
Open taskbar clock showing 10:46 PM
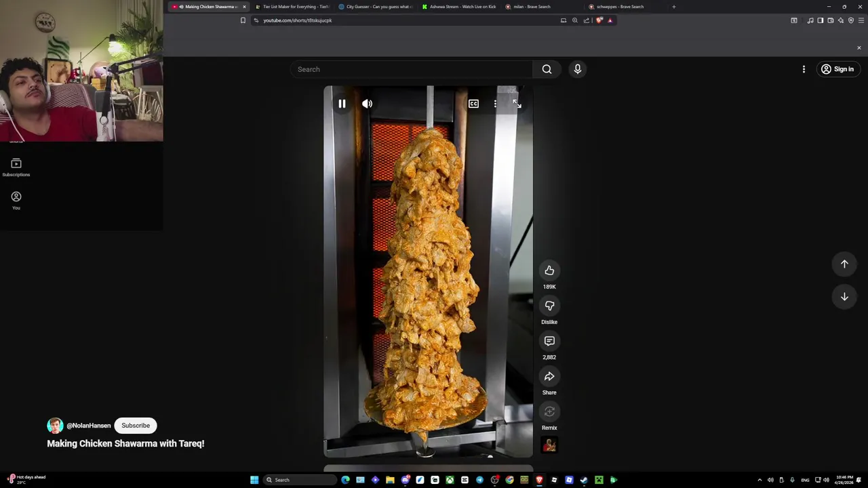845,480
